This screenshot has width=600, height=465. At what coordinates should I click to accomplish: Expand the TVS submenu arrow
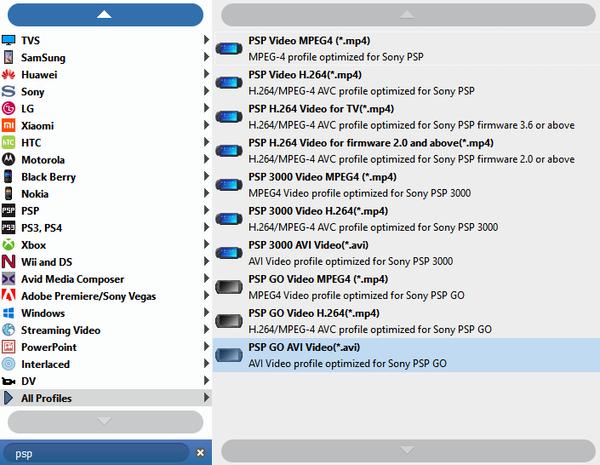(206, 39)
